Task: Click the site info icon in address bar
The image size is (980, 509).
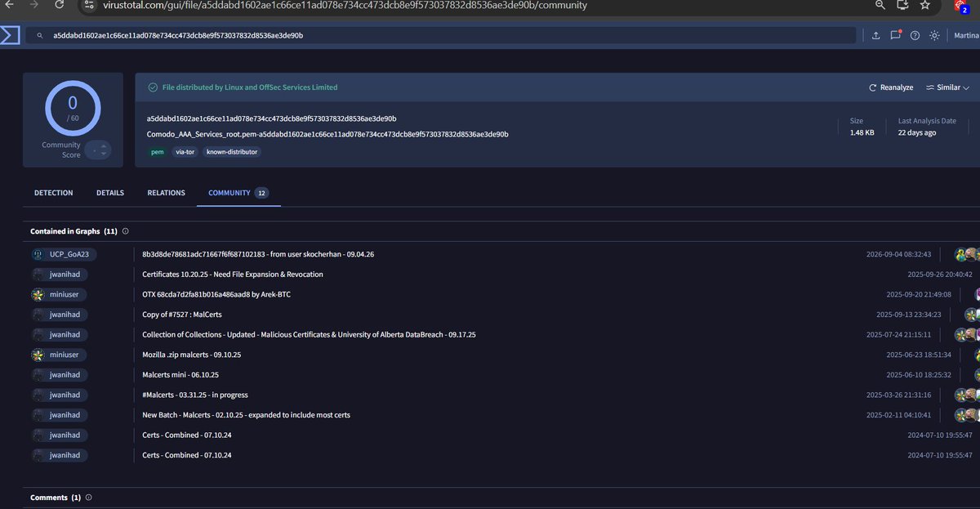Action: click(x=90, y=5)
